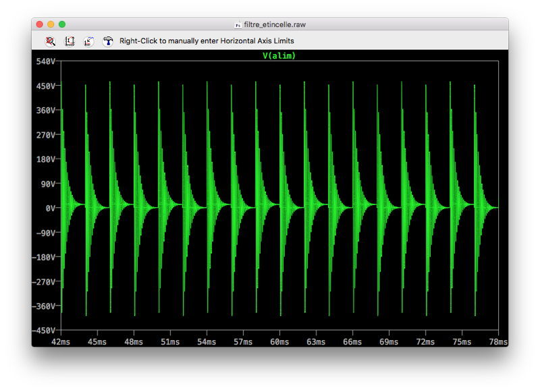The height and width of the screenshot is (392, 540).
Task: Click the 540V label on the vertical axis
Action: [45, 61]
